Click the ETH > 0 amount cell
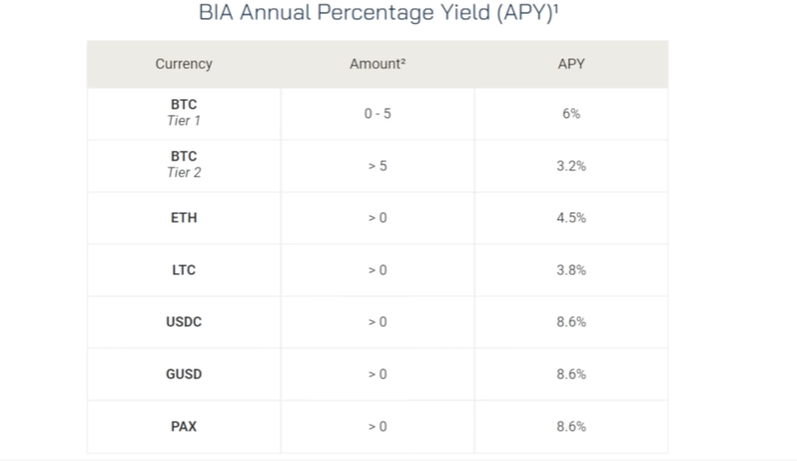The width and height of the screenshot is (797, 461). (377, 218)
